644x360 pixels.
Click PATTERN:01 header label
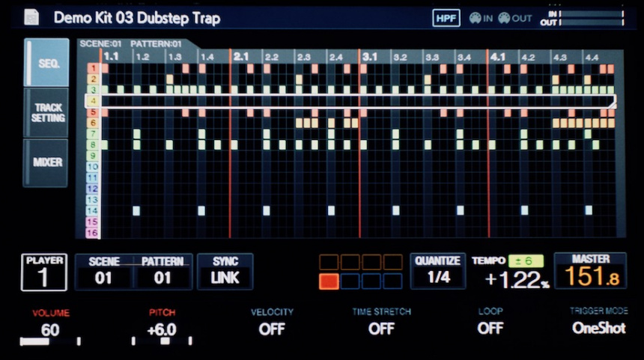tap(156, 43)
